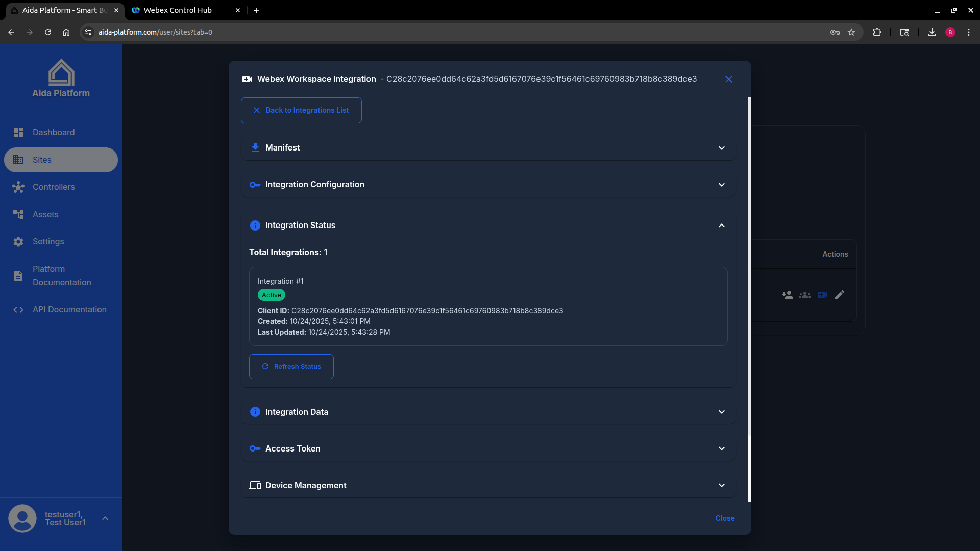This screenshot has width=980, height=551.
Task: Click the edit pencil icon in Actions
Action: click(840, 295)
